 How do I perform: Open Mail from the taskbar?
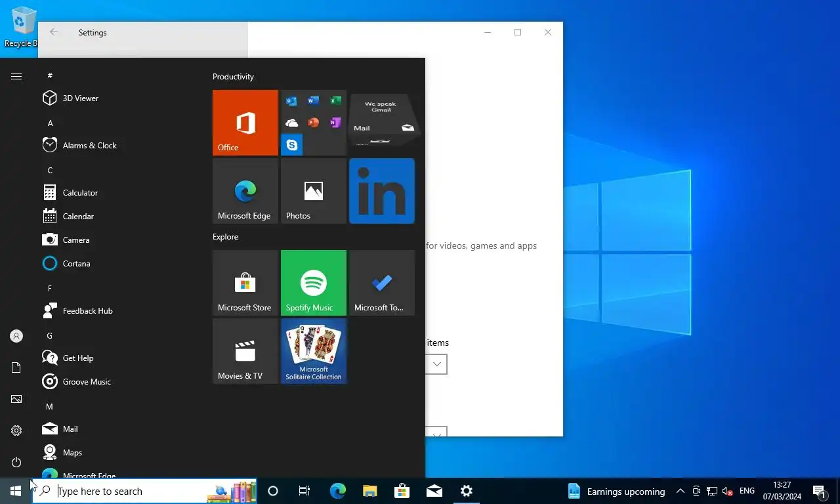tap(434, 491)
